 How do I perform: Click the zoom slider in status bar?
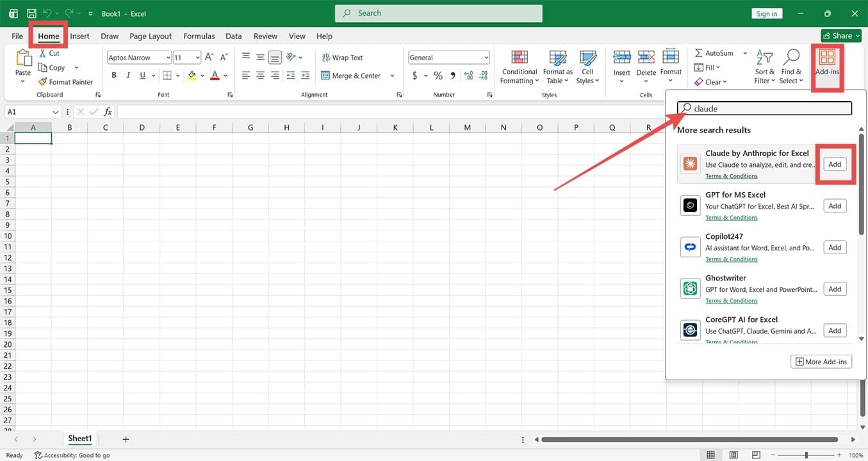click(806, 455)
